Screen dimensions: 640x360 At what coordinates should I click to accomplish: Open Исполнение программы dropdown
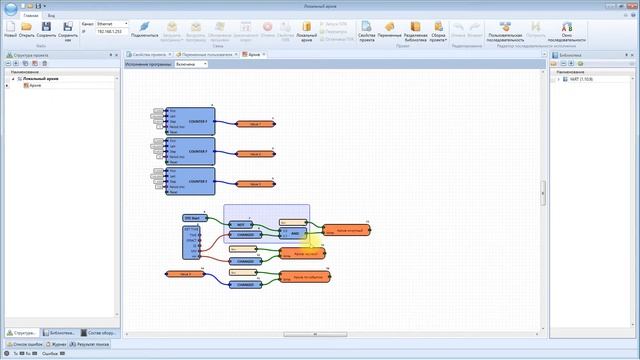point(205,64)
